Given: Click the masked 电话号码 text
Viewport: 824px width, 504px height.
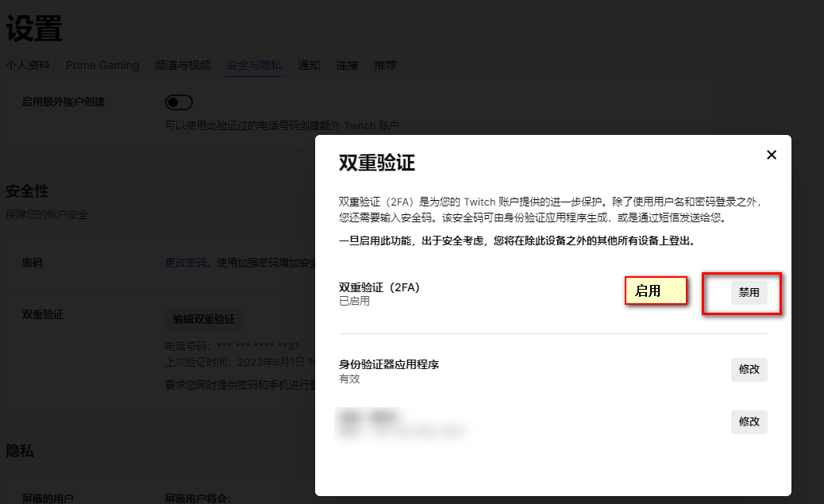Looking at the screenshot, I should pyautogui.click(x=232, y=346).
